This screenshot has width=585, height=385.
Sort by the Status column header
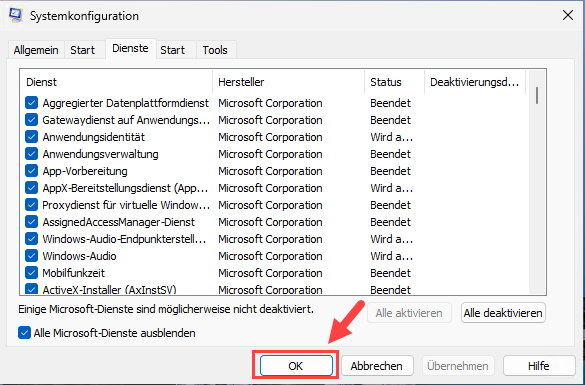[395, 82]
